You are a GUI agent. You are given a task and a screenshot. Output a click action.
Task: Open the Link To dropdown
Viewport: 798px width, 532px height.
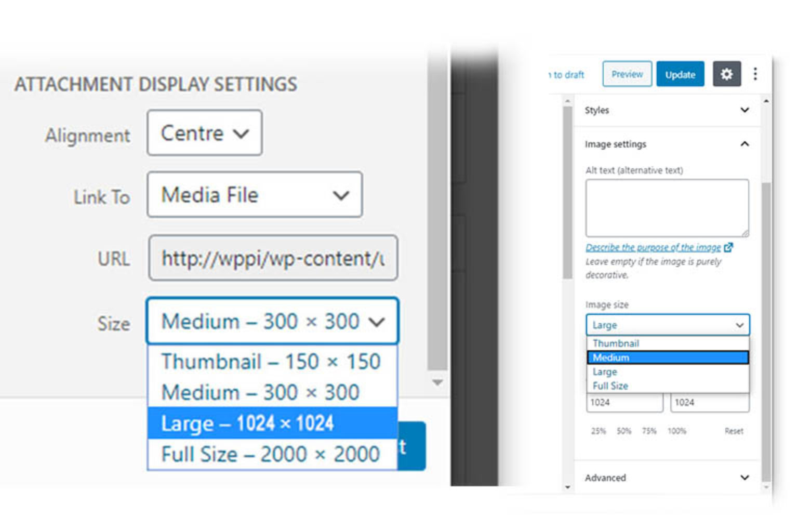click(x=255, y=195)
